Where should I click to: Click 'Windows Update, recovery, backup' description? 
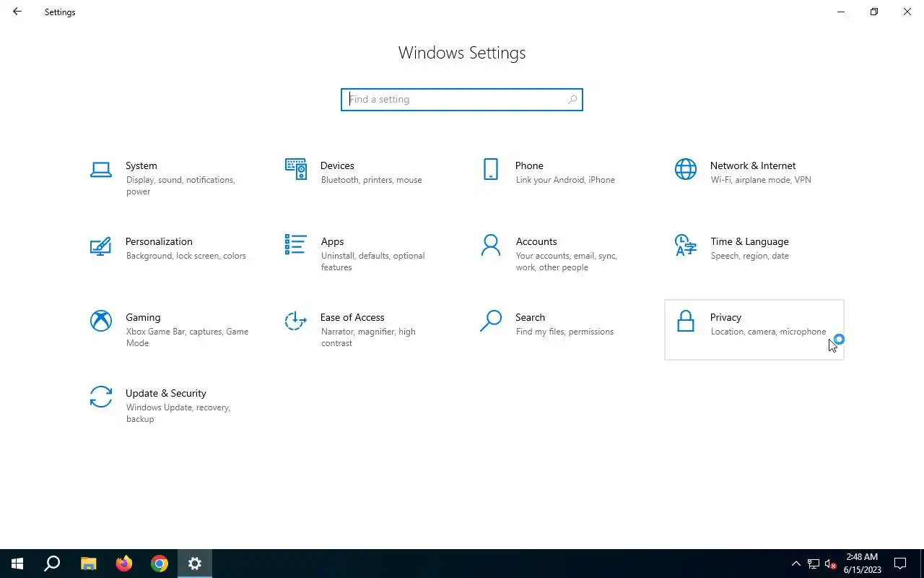(x=178, y=413)
